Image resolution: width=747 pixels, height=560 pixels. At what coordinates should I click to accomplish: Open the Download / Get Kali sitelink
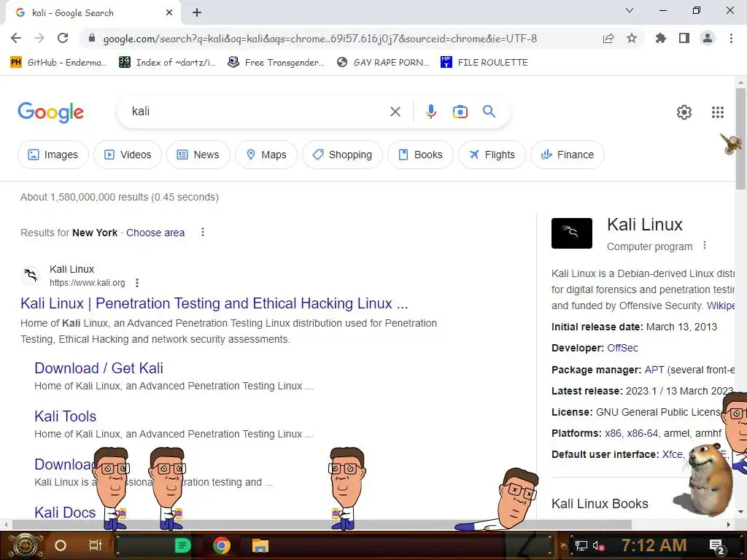[98, 368]
